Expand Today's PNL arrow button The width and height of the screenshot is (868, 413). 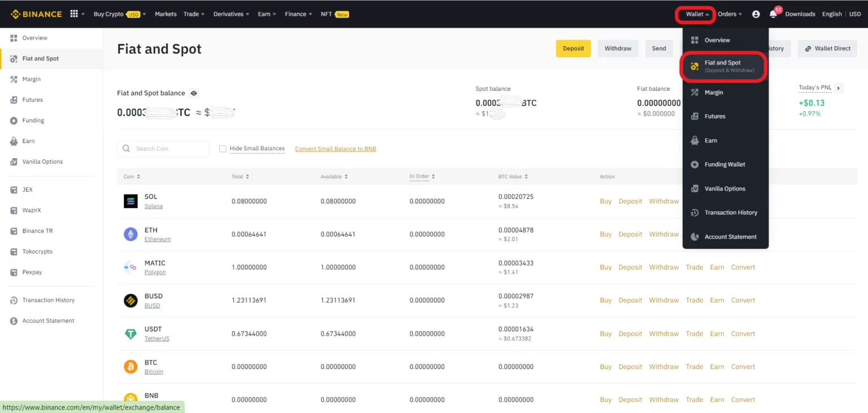point(839,88)
